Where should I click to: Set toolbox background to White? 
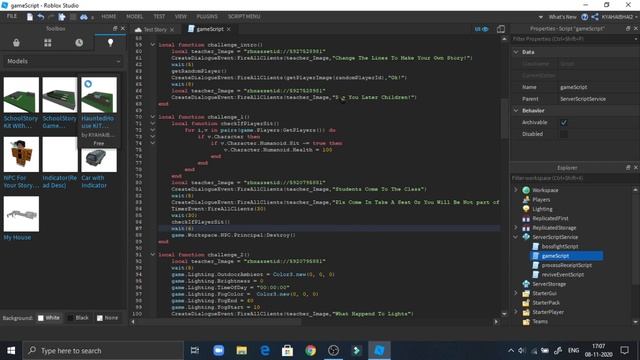click(x=49, y=318)
